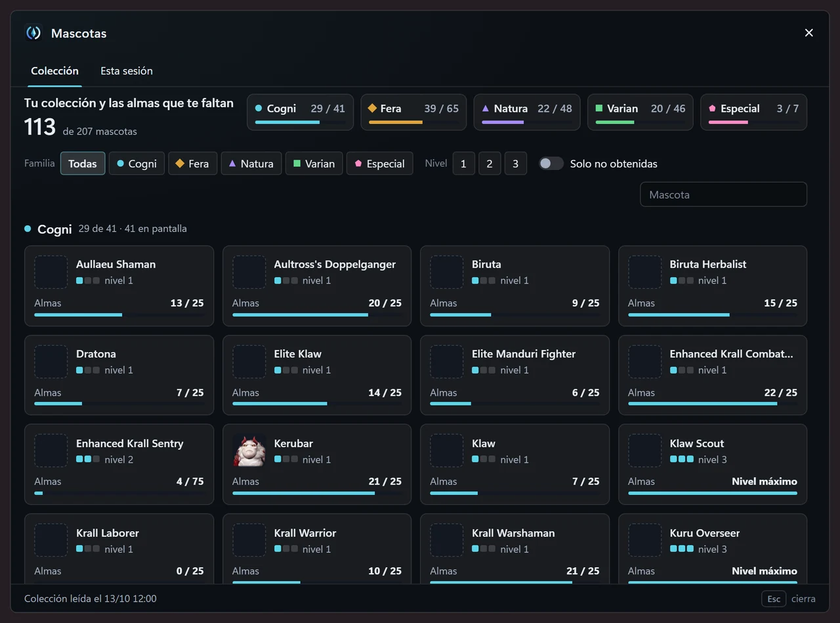Toggle the Solo no obtenidas switch

pos(551,163)
